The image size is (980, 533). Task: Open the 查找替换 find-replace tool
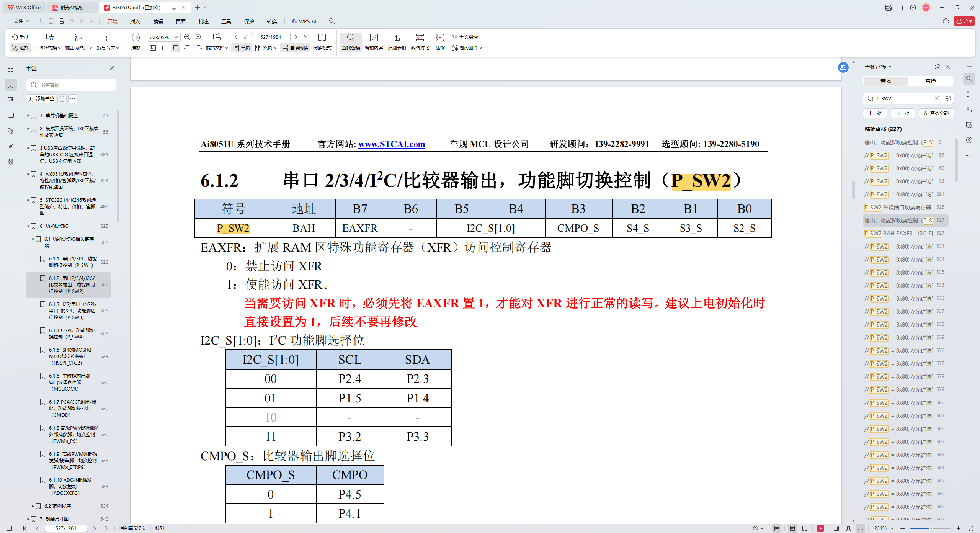click(x=351, y=42)
